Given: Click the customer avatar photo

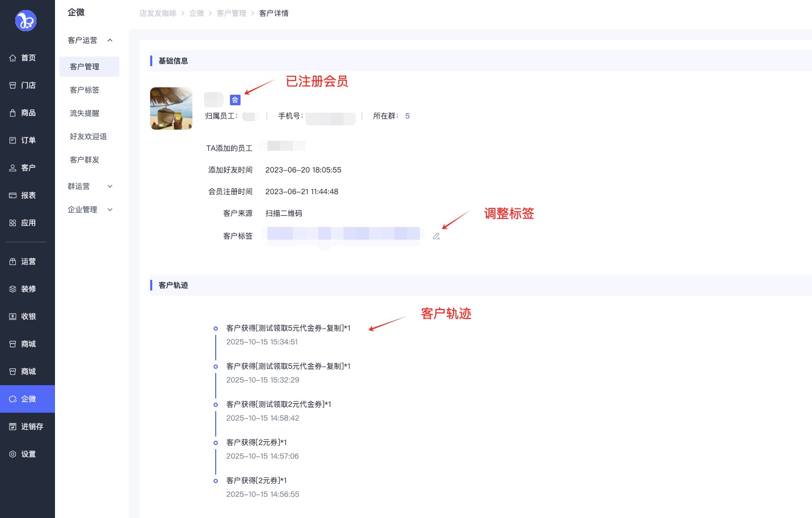Looking at the screenshot, I should [x=171, y=108].
